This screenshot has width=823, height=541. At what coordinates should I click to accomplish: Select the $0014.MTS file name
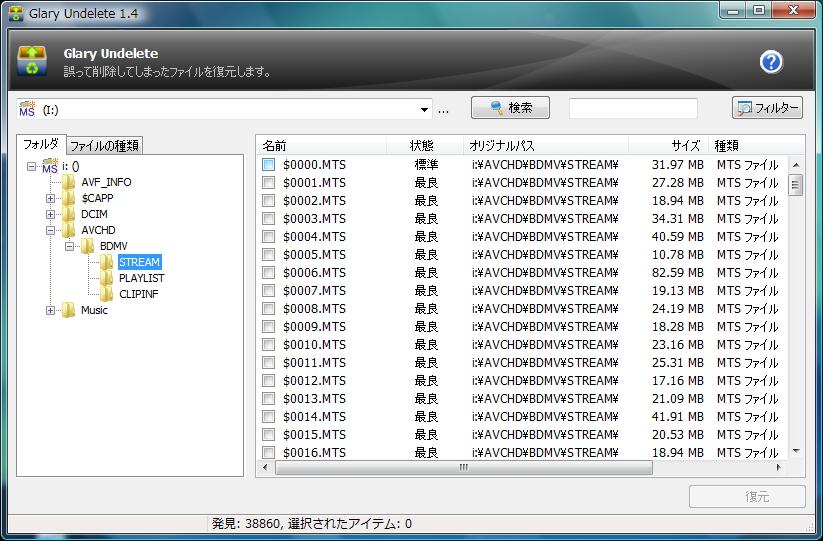314,417
